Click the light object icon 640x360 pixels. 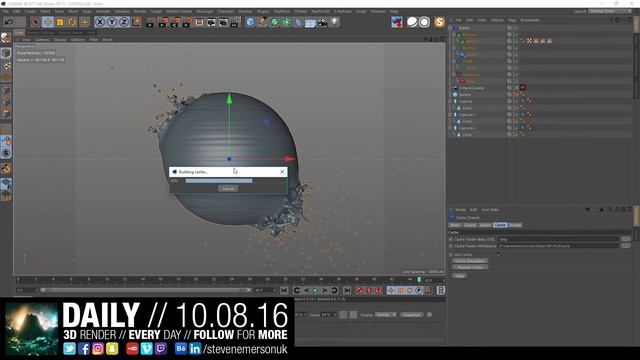(334, 22)
